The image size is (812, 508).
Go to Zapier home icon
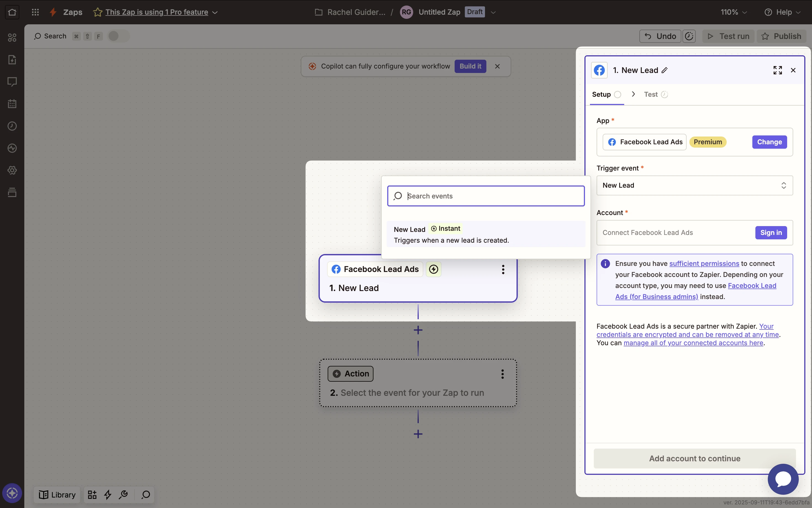[12, 12]
